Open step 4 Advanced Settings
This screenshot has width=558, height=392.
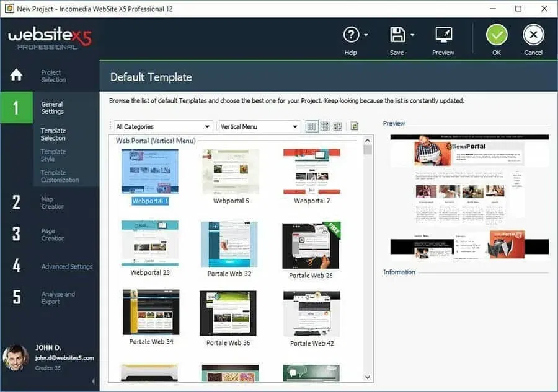[x=66, y=266]
